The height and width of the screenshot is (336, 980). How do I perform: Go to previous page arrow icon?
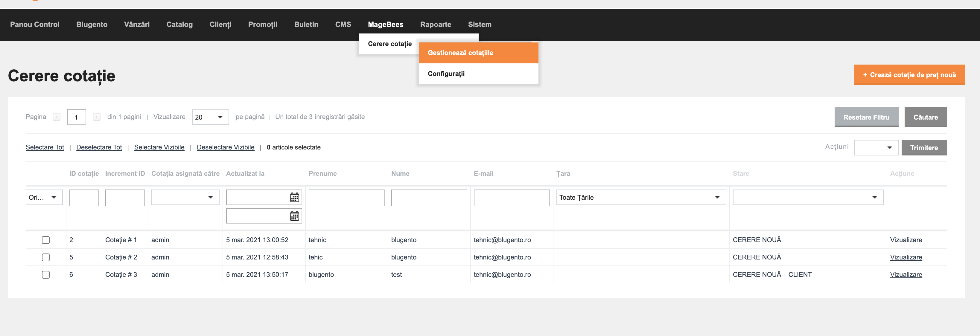coord(57,117)
